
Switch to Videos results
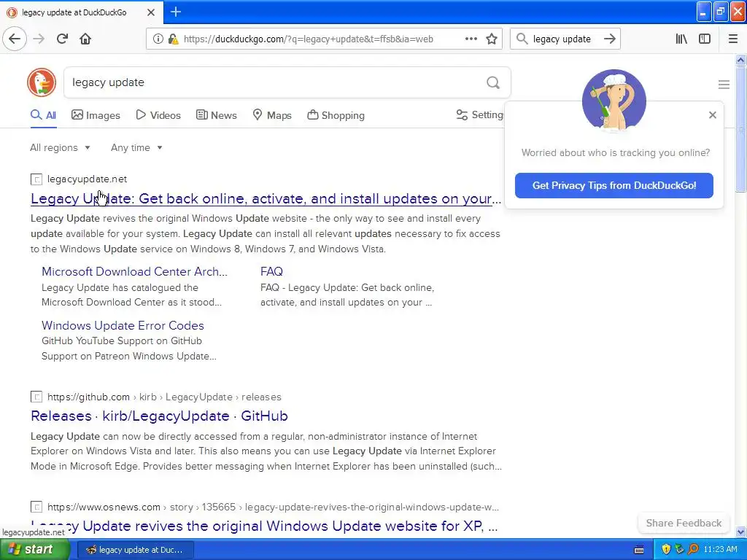tap(158, 115)
